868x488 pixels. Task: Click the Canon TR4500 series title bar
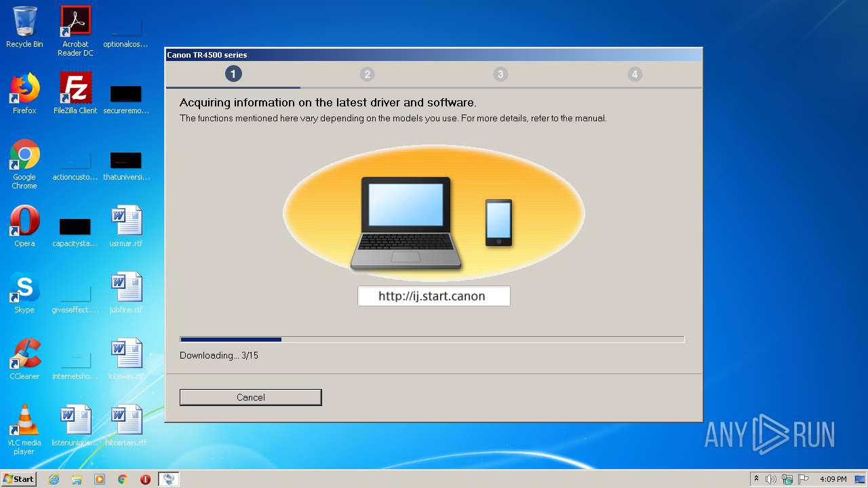(434, 55)
